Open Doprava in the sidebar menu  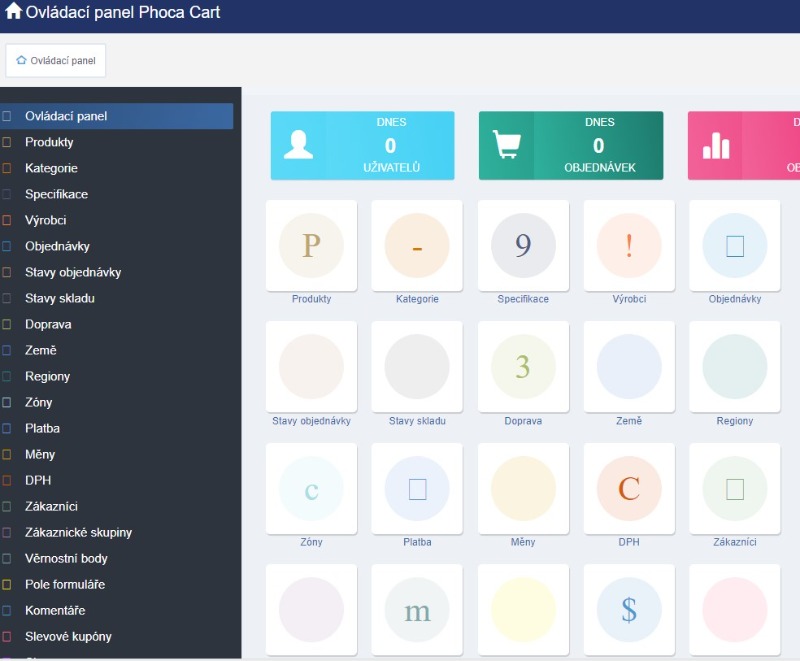[116, 324]
